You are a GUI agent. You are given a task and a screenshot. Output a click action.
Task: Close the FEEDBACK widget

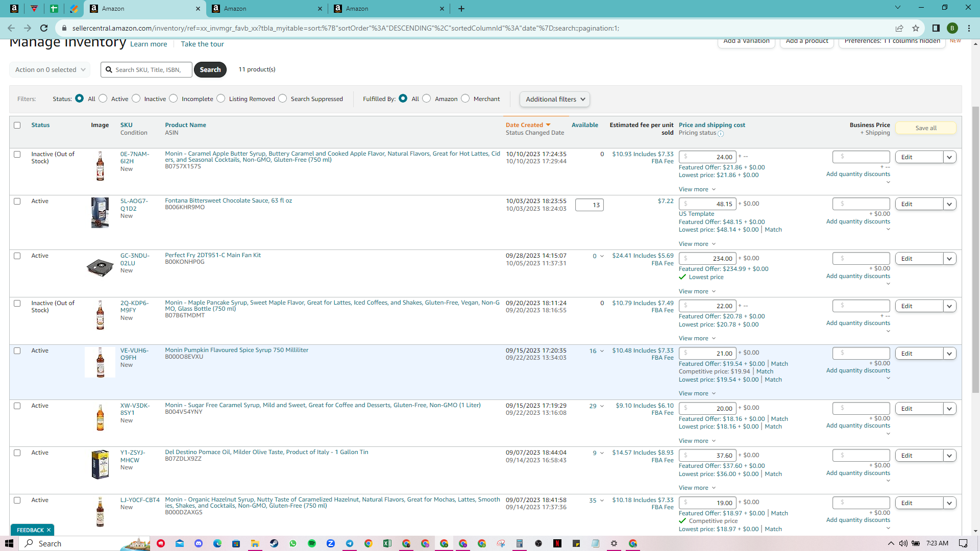tap(48, 530)
